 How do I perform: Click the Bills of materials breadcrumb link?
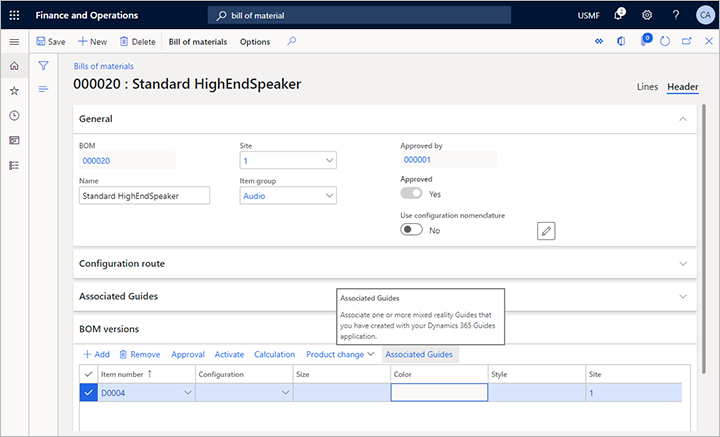click(x=104, y=66)
